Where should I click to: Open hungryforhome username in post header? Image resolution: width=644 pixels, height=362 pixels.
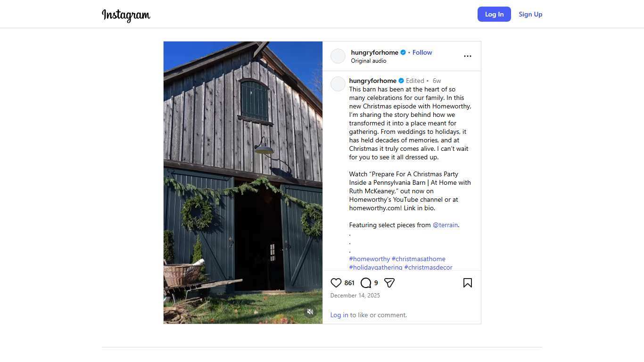[374, 52]
